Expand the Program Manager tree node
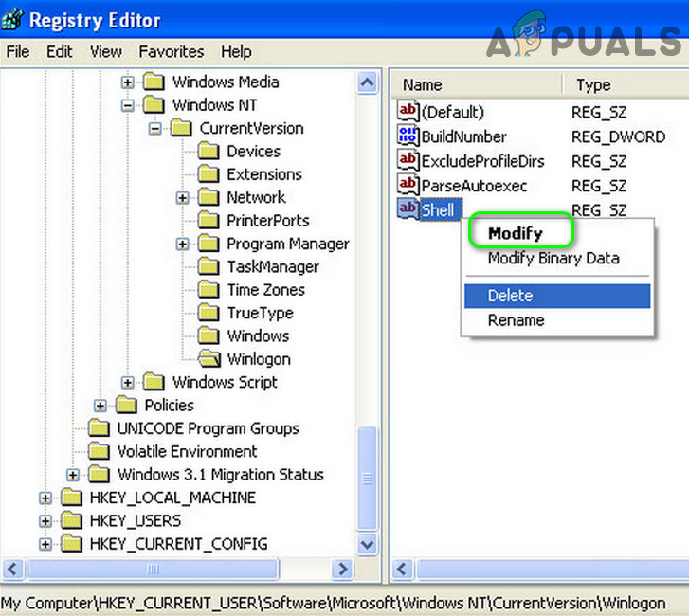Screen dimensions: 689x616 [182, 244]
